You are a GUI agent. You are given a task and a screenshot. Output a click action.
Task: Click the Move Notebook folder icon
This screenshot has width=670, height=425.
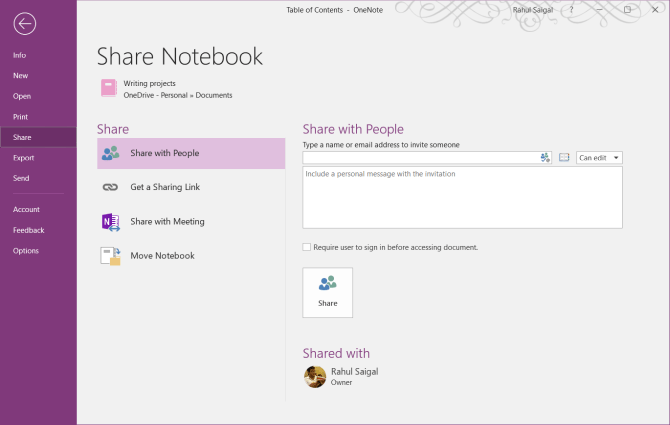pyautogui.click(x=111, y=256)
